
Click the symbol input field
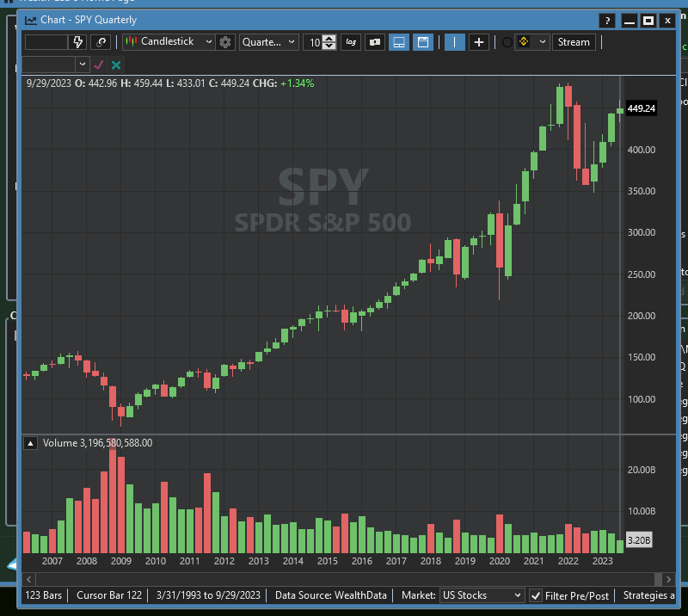click(46, 42)
